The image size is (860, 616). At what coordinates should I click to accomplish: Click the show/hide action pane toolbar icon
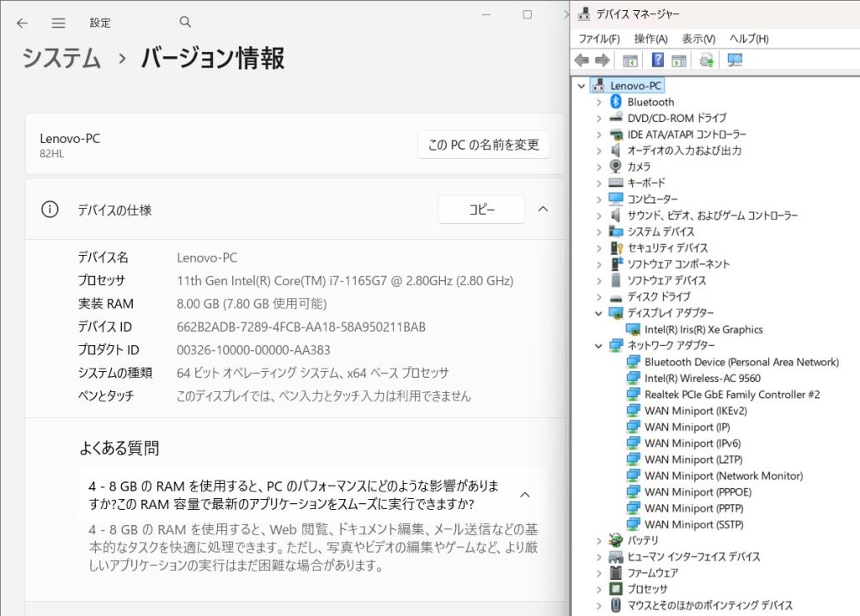[680, 60]
